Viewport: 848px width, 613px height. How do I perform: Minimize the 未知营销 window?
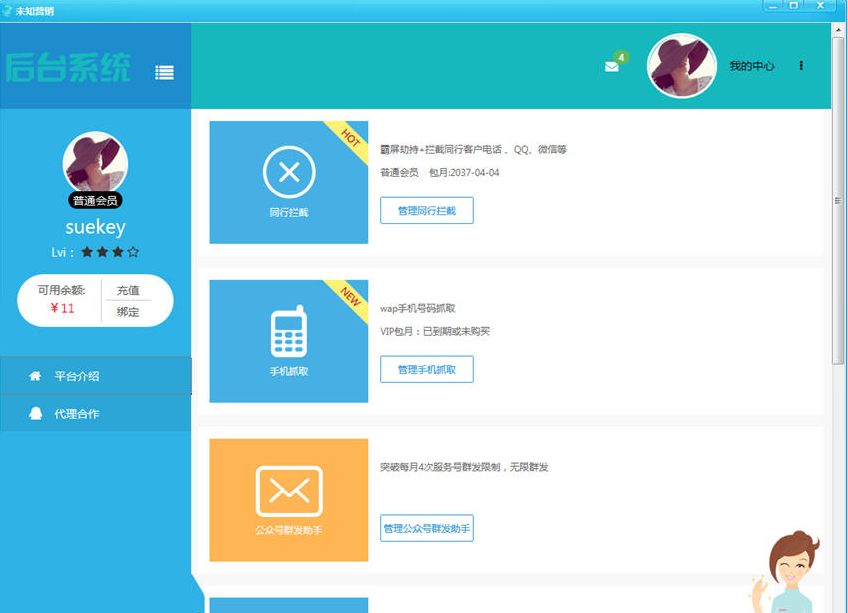pos(772,6)
